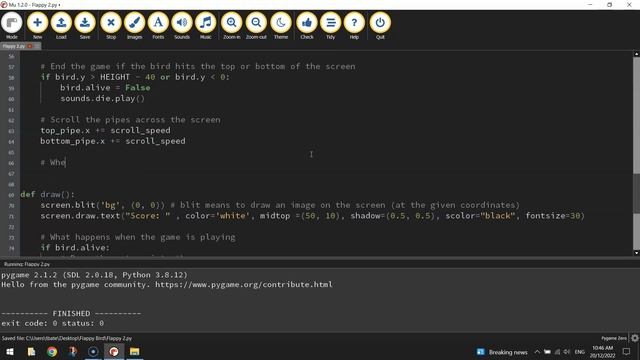Click 'top_pipe.x += scroll_speed' line
This screenshot has height=360, width=640.
pyautogui.click(x=105, y=131)
